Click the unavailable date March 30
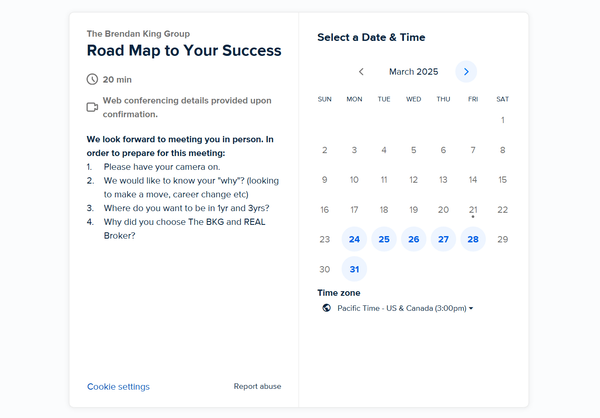600x418 pixels. pos(324,269)
